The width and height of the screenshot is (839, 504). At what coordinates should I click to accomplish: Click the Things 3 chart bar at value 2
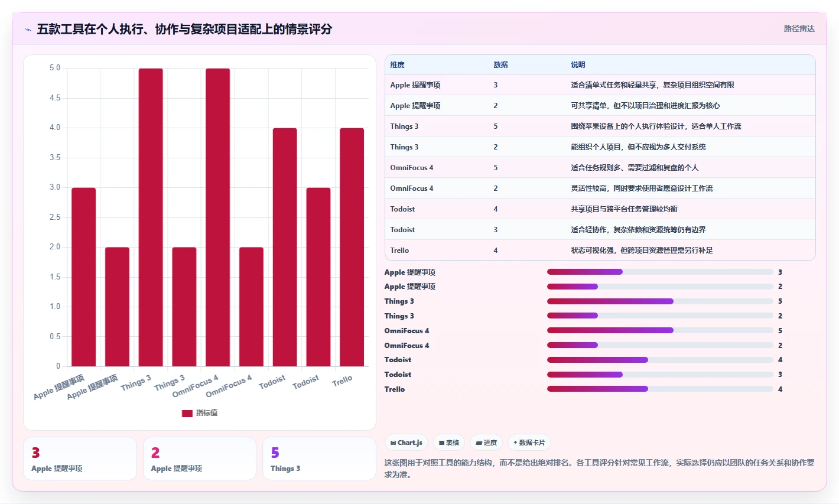coord(184,307)
